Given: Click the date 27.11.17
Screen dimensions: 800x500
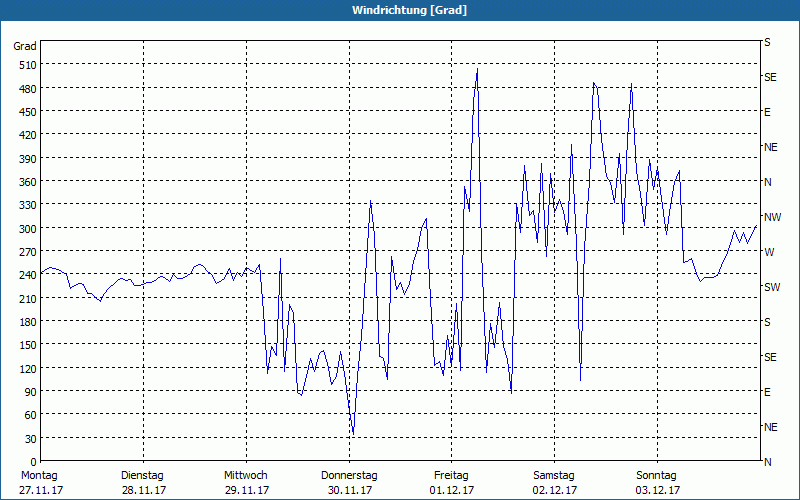Looking at the screenshot, I should pyautogui.click(x=41, y=490).
